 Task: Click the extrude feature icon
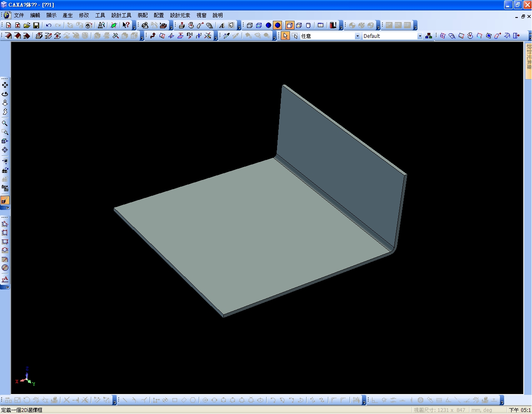tap(182, 25)
